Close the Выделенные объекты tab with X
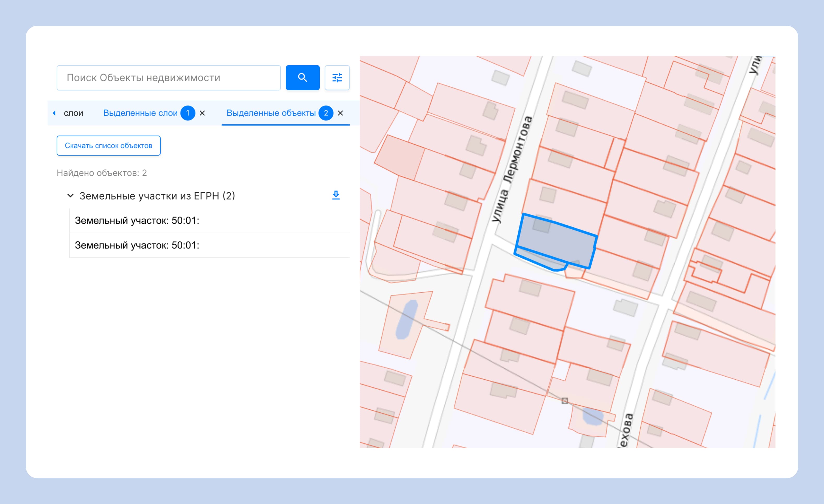Viewport: 824px width, 504px height. (340, 113)
